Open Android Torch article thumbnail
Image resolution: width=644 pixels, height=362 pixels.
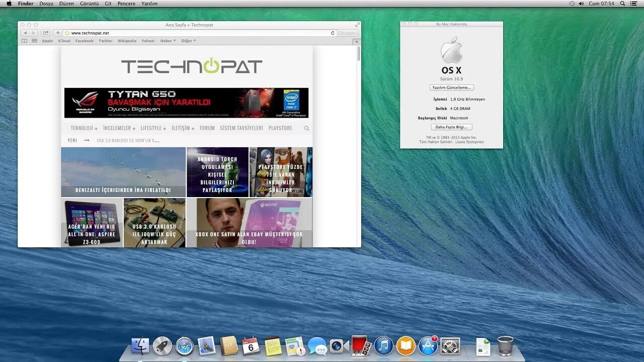pyautogui.click(x=217, y=172)
